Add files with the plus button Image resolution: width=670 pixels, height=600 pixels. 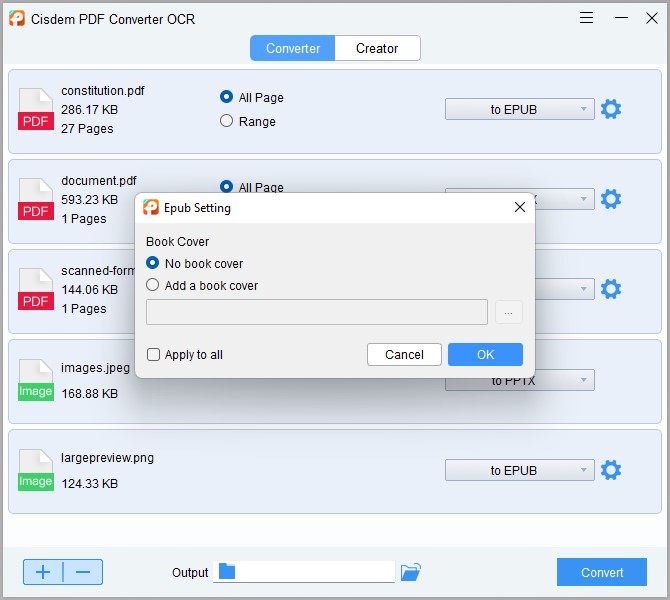pyautogui.click(x=43, y=572)
